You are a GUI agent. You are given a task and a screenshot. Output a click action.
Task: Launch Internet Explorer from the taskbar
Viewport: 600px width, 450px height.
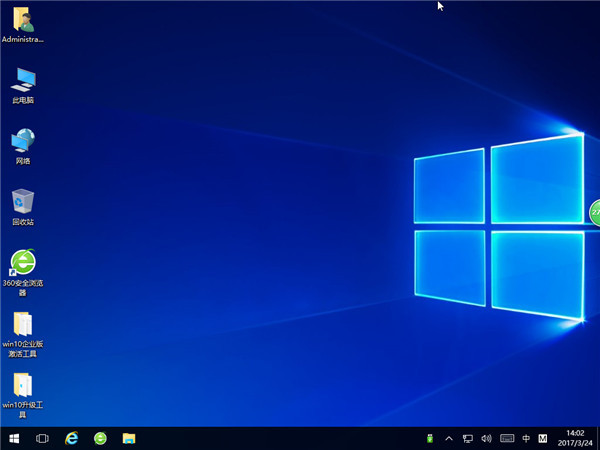click(72, 439)
